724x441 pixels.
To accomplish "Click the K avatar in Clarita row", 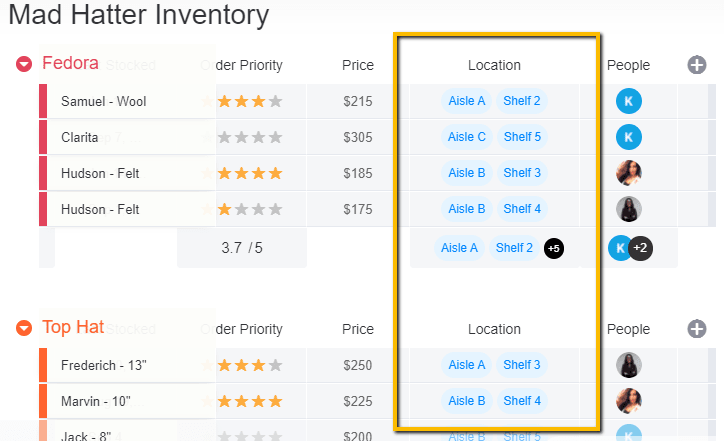I will coord(628,137).
